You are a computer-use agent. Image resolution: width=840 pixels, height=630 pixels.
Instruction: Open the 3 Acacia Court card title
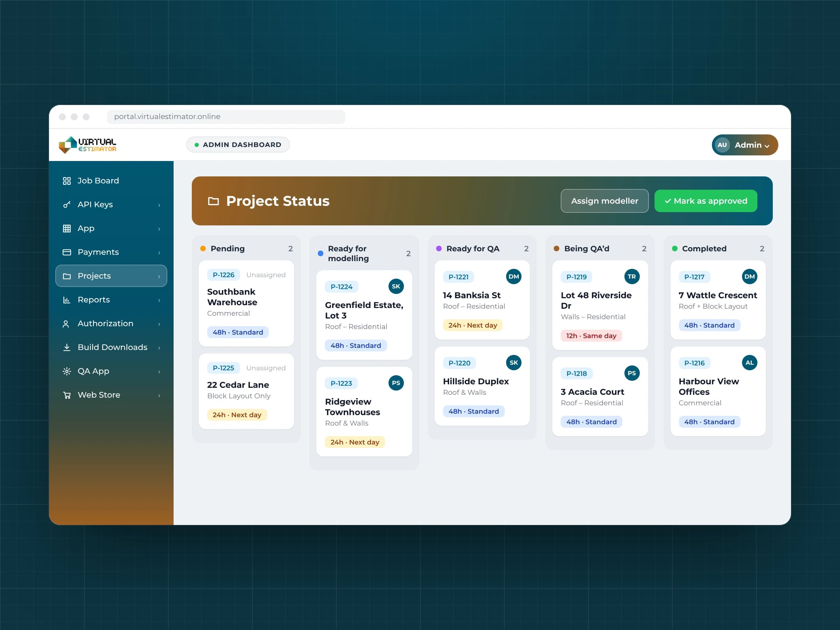(x=593, y=392)
